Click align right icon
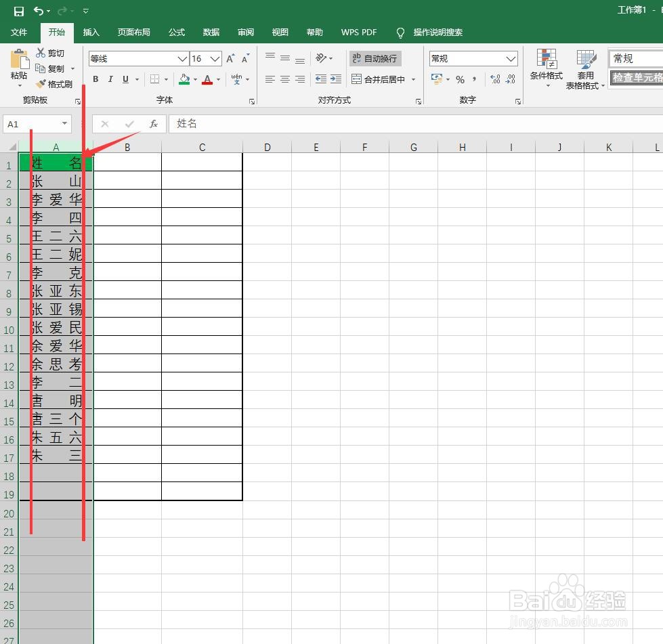 coord(300,79)
